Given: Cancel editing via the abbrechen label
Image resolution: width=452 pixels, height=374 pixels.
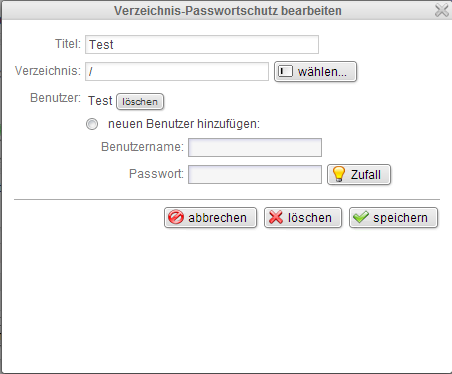Looking at the screenshot, I should click(x=217, y=218).
